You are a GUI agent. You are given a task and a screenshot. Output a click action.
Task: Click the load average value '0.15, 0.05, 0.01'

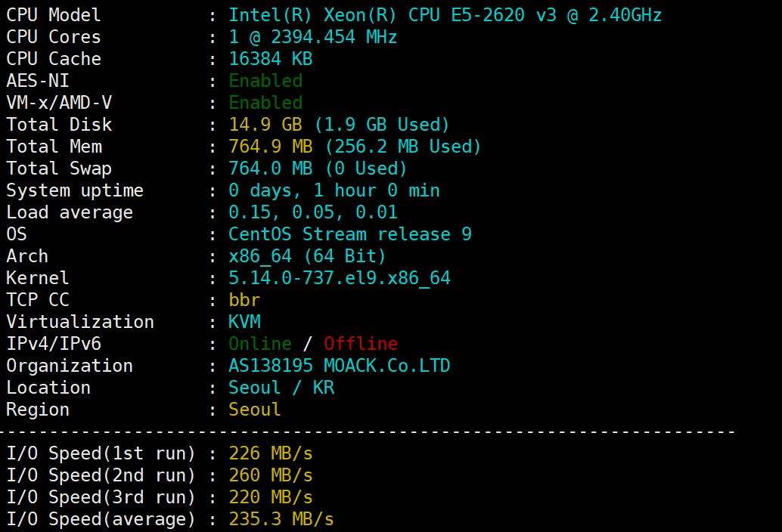point(312,212)
